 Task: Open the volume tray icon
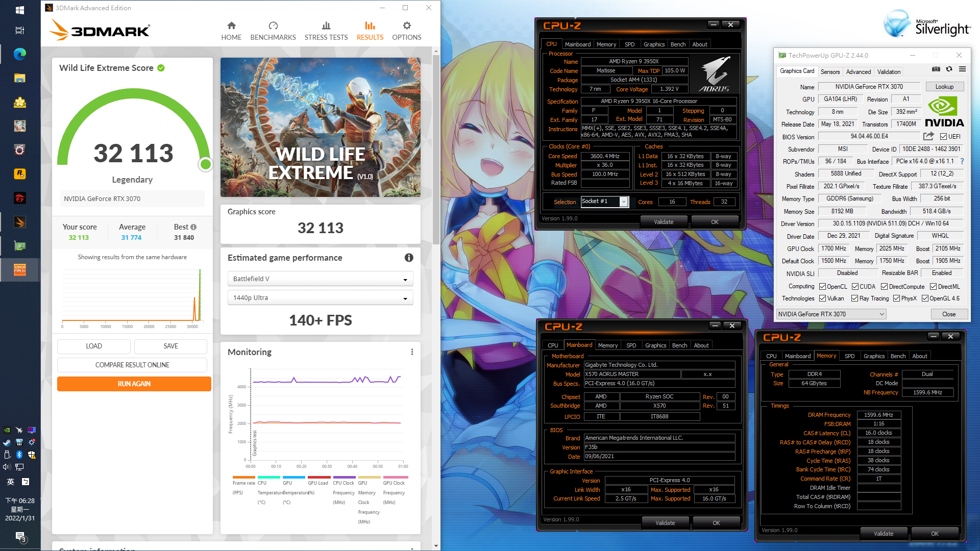tap(7, 467)
